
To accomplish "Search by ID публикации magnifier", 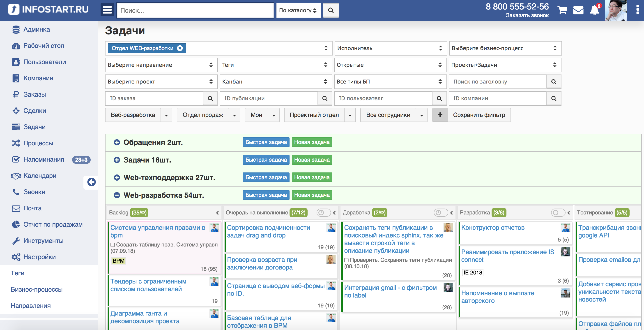I will pyautogui.click(x=325, y=98).
